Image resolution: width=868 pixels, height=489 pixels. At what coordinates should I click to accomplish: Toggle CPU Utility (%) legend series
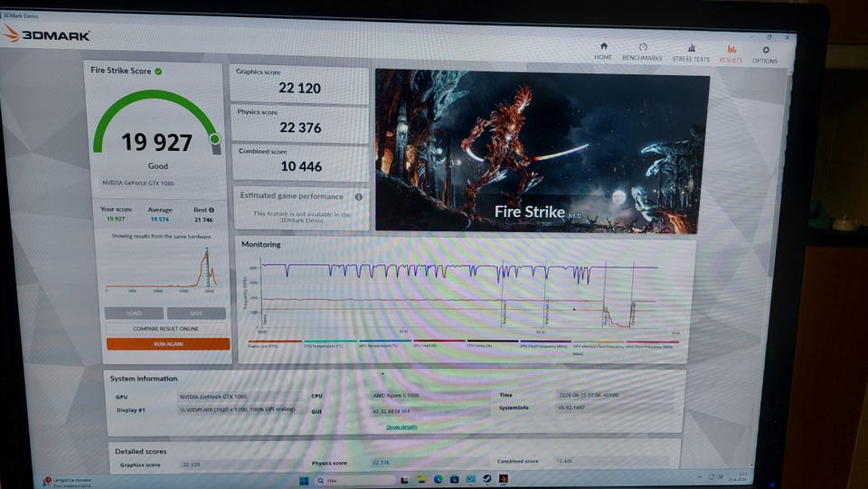coord(493,343)
